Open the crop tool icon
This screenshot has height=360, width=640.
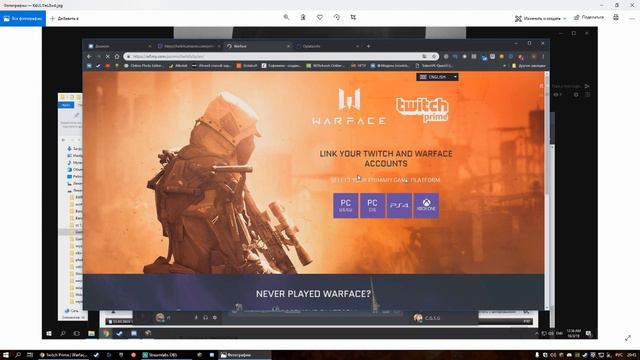[x=353, y=18]
